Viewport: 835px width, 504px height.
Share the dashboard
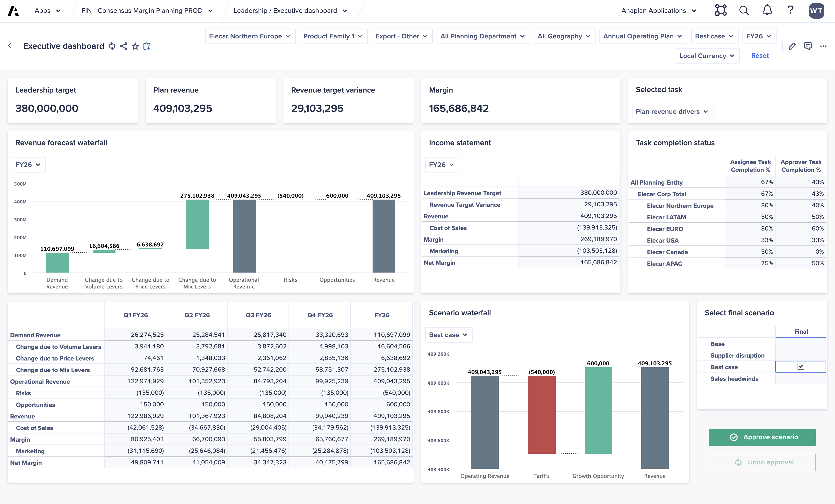[123, 46]
